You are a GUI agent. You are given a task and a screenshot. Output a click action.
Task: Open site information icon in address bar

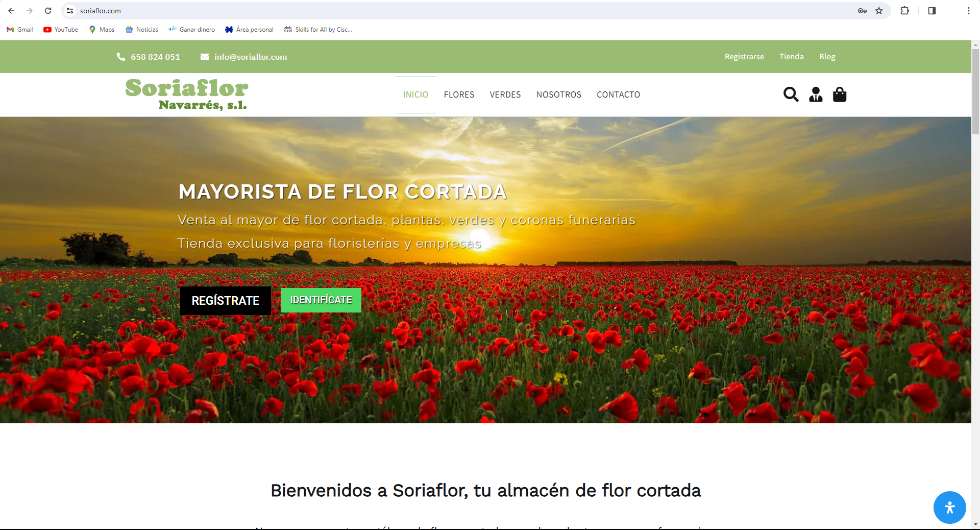70,11
